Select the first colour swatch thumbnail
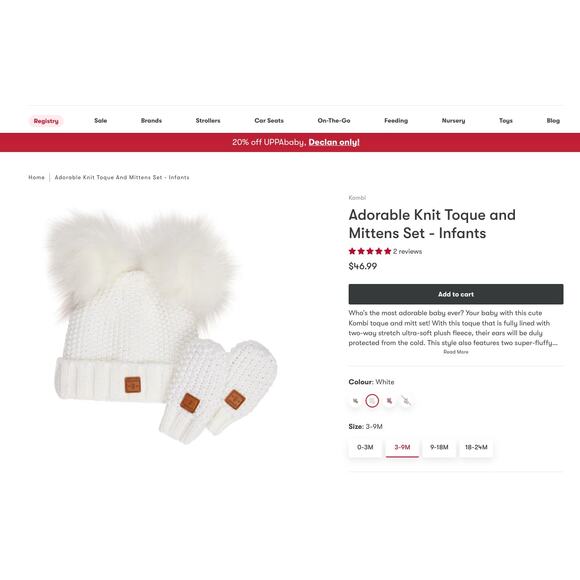This screenshot has height=580, width=580. tap(355, 401)
